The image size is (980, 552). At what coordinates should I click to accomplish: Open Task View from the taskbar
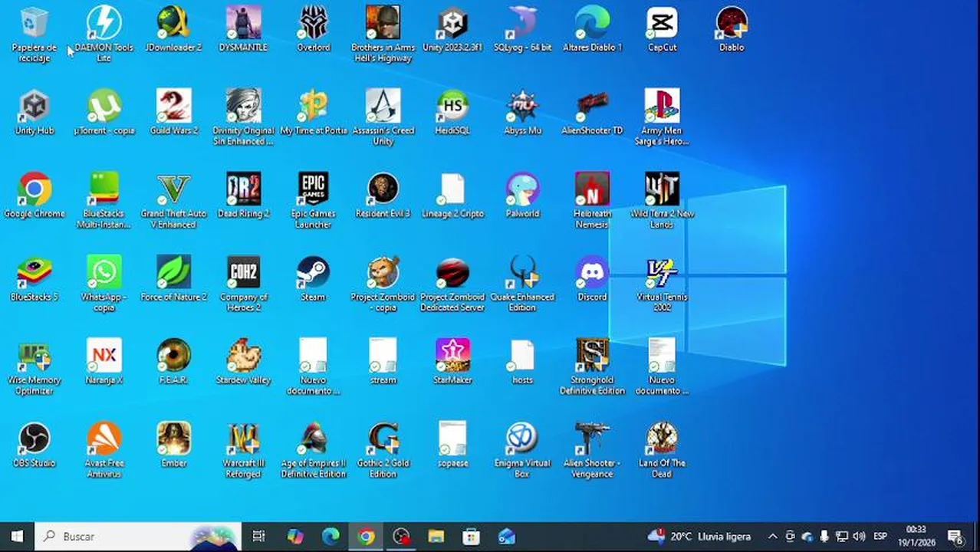tap(258, 537)
